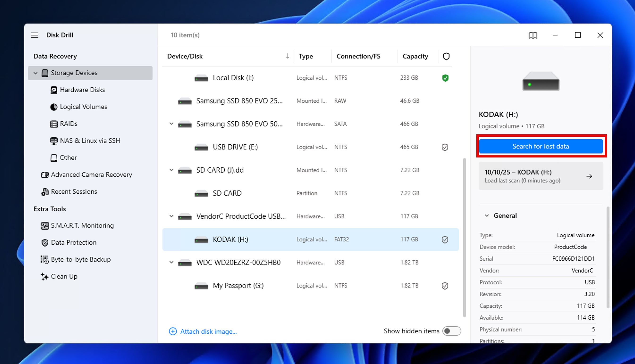
Task: Click the Search for lost data button
Action: [541, 146]
